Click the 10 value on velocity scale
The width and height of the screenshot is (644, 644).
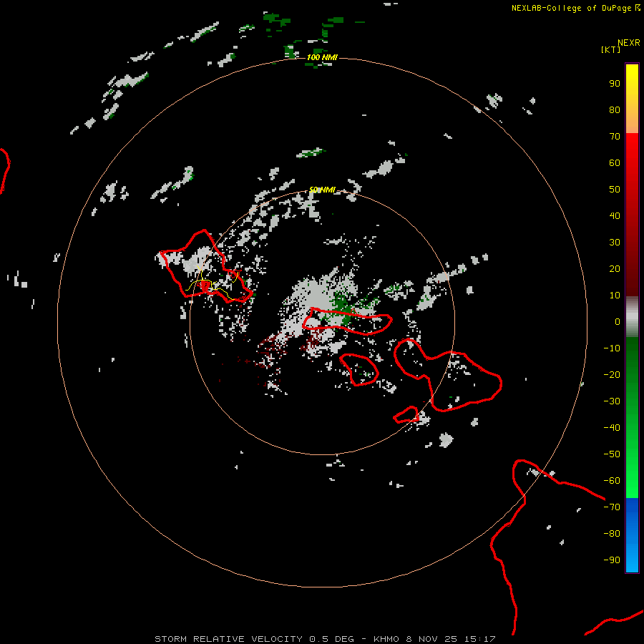(615, 296)
